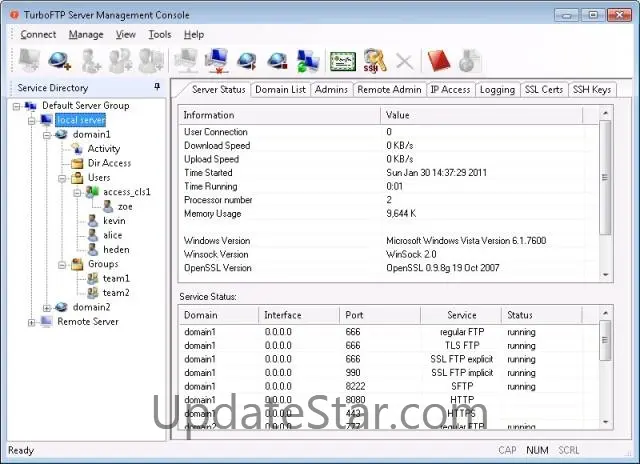Click the SSH key manager toolbar icon
This screenshot has width=640, height=464.
[374, 62]
